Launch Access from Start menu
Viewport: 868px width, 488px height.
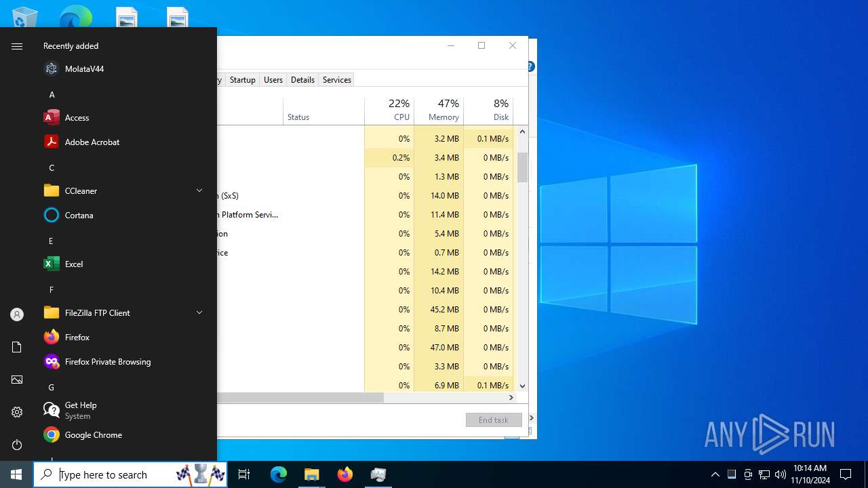coord(125,118)
